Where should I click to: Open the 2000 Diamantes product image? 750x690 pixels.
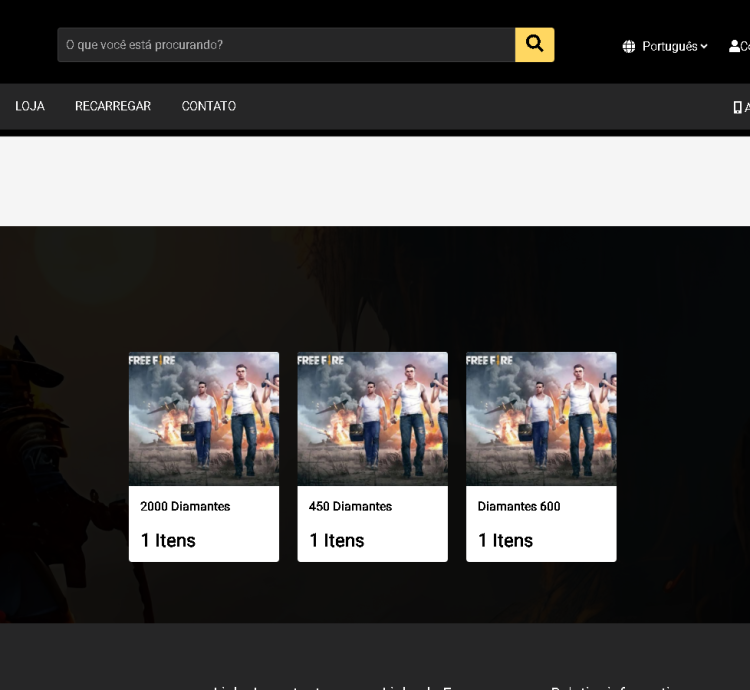coord(204,419)
